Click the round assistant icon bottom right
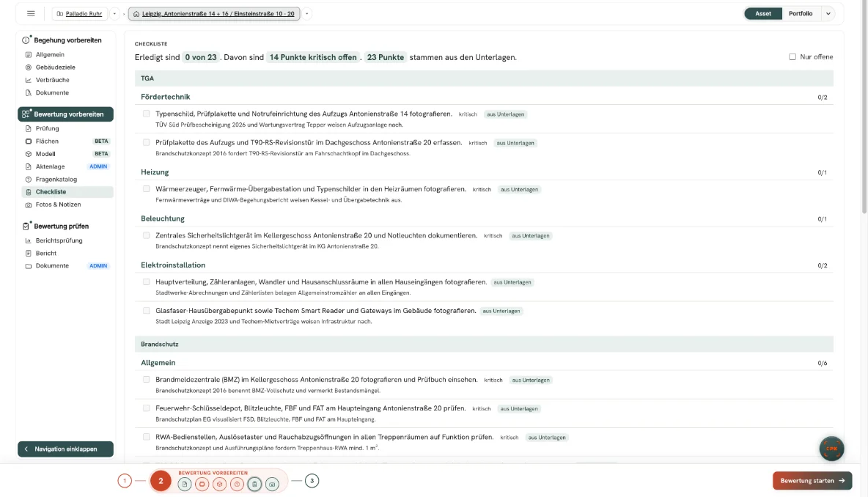868x497 pixels. pyautogui.click(x=831, y=449)
